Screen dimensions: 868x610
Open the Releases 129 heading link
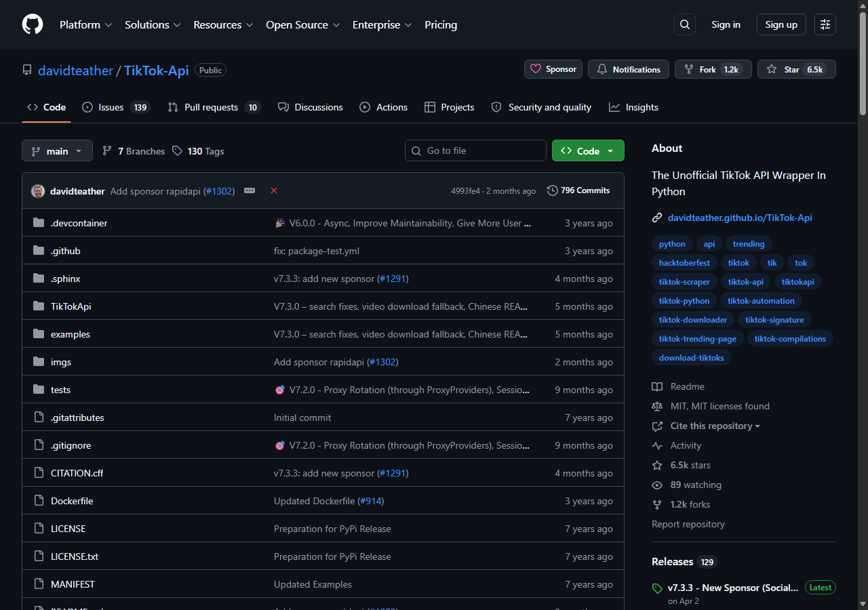click(684, 562)
